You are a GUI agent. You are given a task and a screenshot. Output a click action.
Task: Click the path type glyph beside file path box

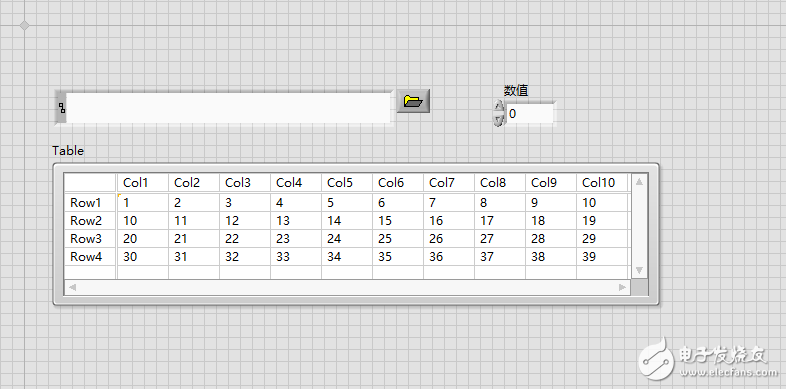[62, 107]
